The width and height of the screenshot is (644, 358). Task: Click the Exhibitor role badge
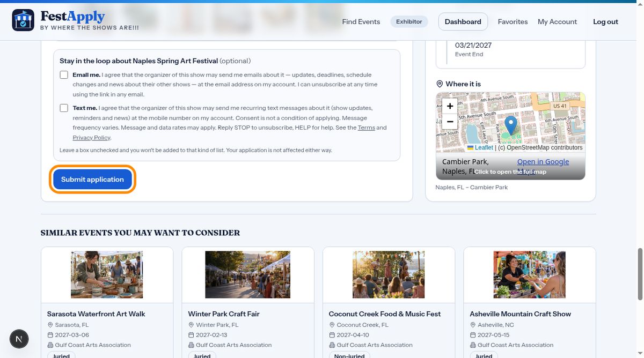point(409,21)
